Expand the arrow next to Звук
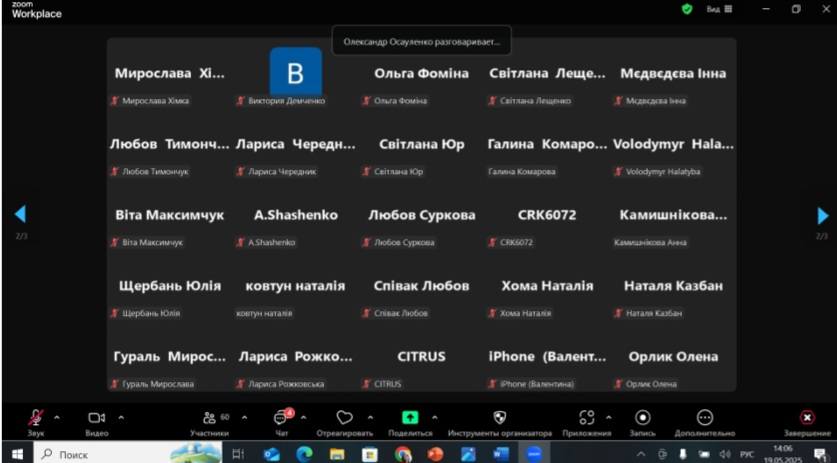Image resolution: width=837 pixels, height=463 pixels. tap(57, 417)
